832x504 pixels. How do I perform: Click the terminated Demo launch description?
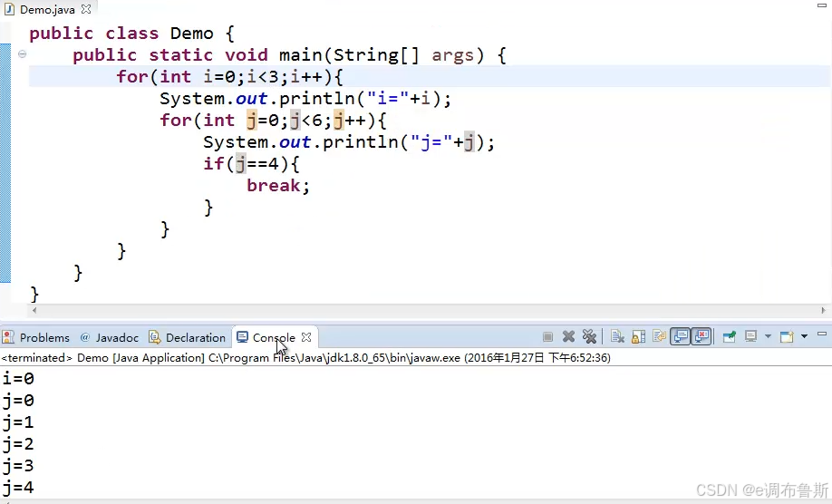coord(305,358)
